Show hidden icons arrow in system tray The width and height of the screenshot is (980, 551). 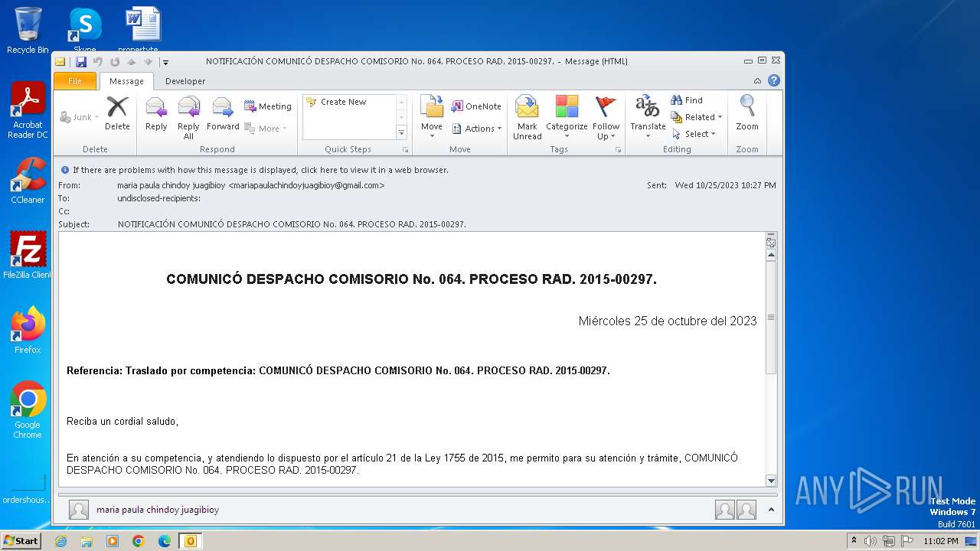(x=854, y=541)
